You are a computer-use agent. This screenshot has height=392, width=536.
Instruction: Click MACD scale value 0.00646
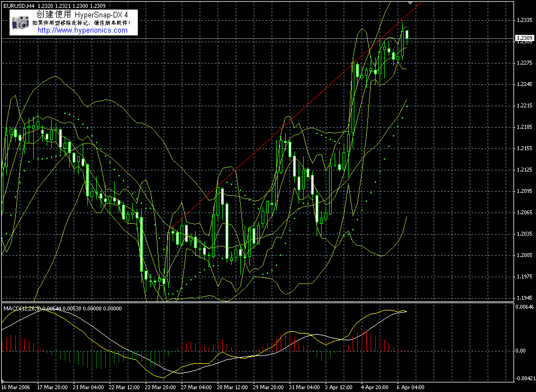click(525, 307)
